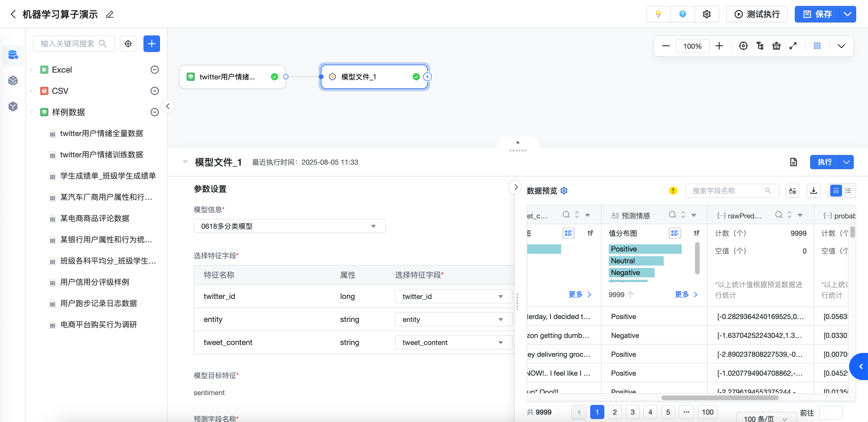Download the data preview
This screenshot has width=868, height=422.
(813, 191)
